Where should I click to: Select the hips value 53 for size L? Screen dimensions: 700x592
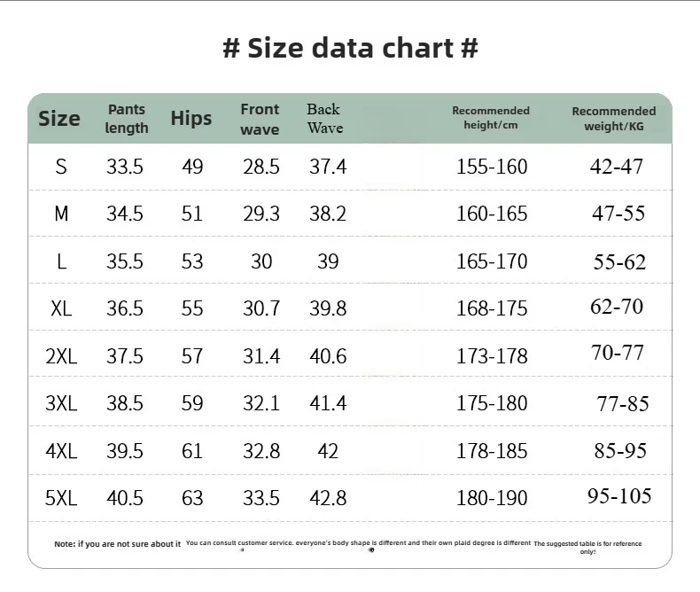[x=192, y=261]
